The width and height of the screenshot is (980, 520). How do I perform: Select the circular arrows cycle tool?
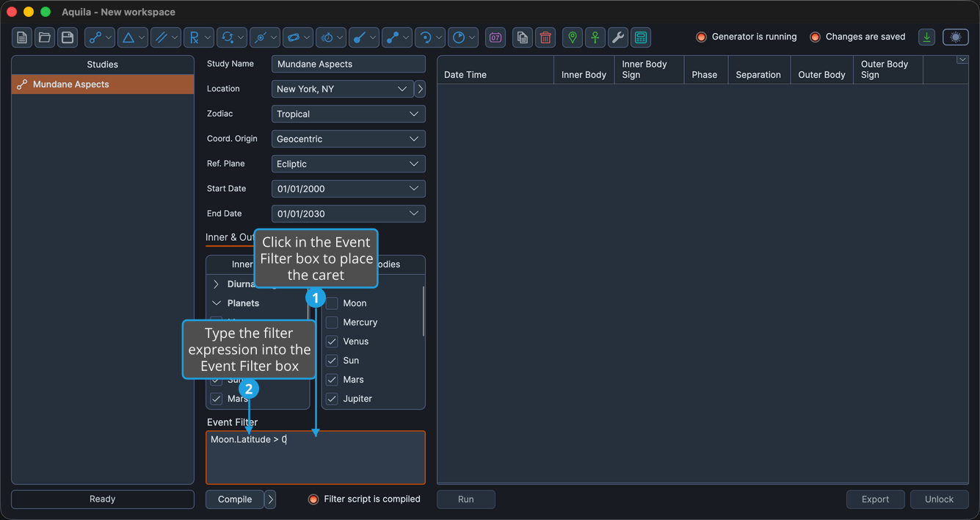[232, 37]
